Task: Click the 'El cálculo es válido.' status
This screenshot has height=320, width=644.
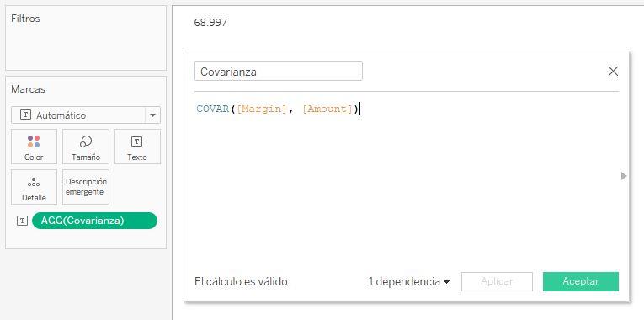Action: pyautogui.click(x=242, y=282)
